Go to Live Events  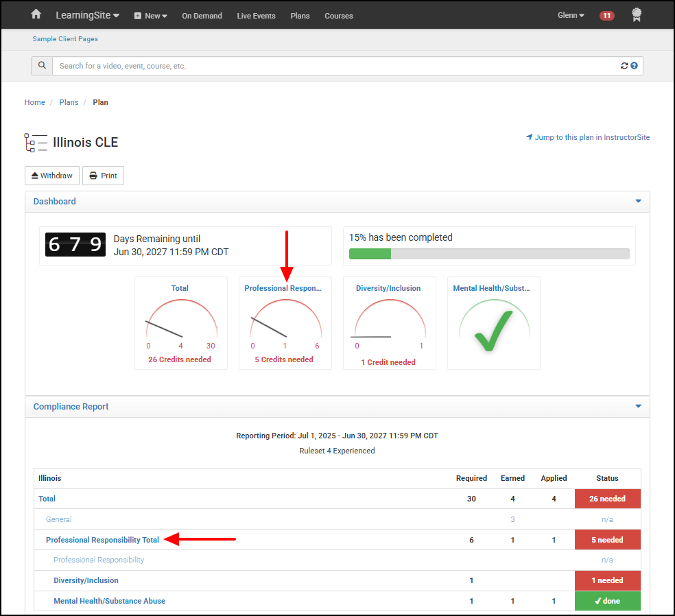[x=256, y=16]
